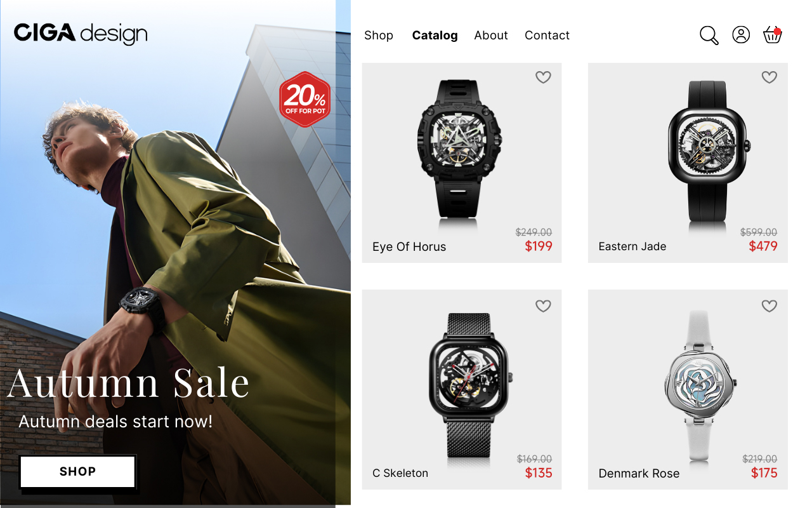
Task: Toggle wishlist heart on Eastern Jade
Action: 769,77
